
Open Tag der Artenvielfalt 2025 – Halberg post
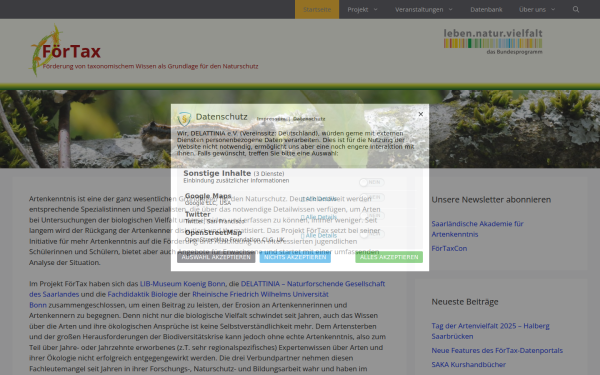(x=490, y=331)
